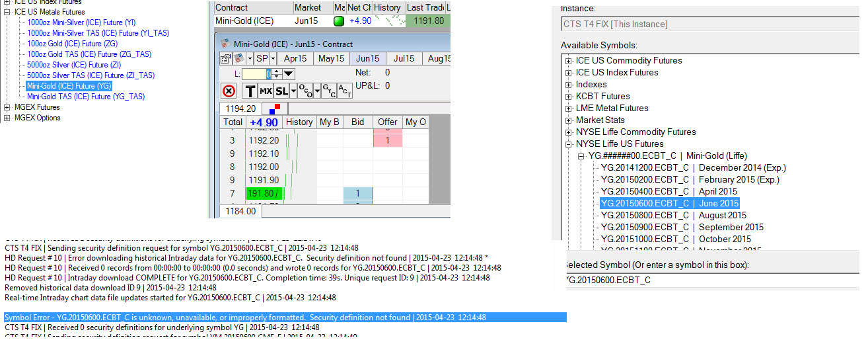This screenshot has width=868, height=344.
Task: Click the green market status indicator
Action: (x=340, y=21)
